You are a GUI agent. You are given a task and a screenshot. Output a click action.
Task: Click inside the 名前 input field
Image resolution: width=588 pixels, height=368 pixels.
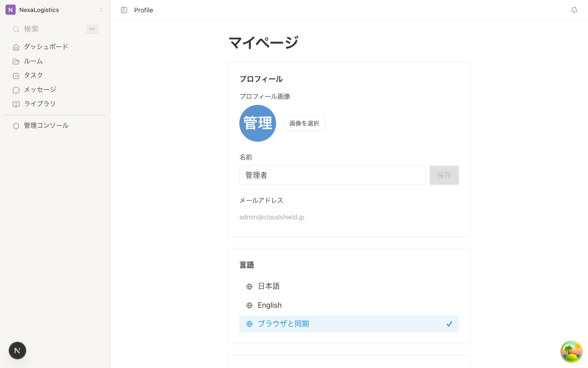[x=333, y=175]
